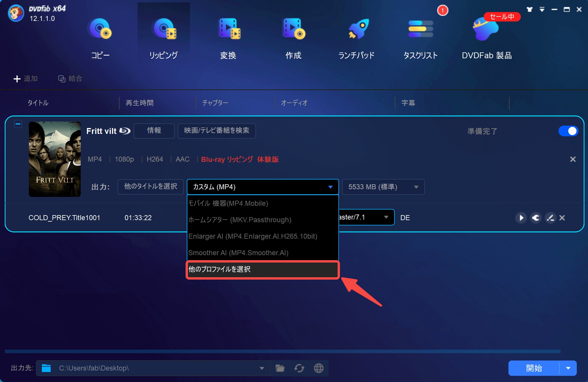Image resolution: width=588 pixels, height=382 pixels.
Task: Click the DVDFab monkey logo
Action: (16, 13)
